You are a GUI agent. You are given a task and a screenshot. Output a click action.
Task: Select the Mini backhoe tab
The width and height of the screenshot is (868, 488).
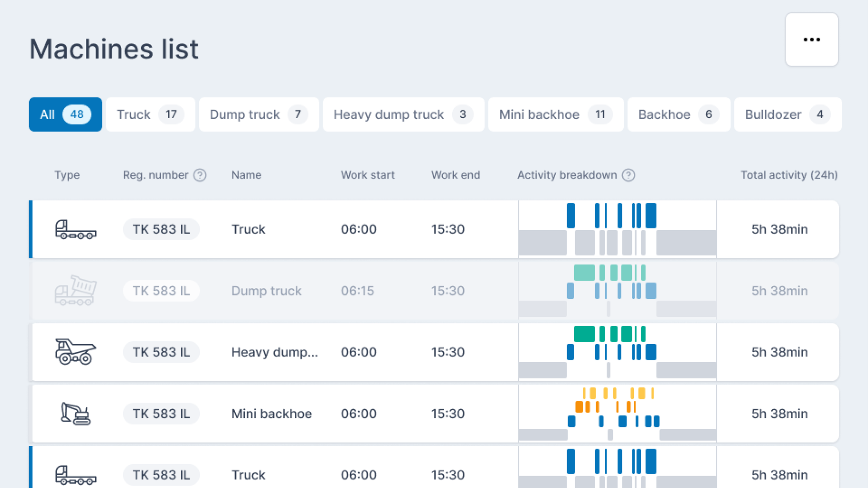click(x=556, y=114)
